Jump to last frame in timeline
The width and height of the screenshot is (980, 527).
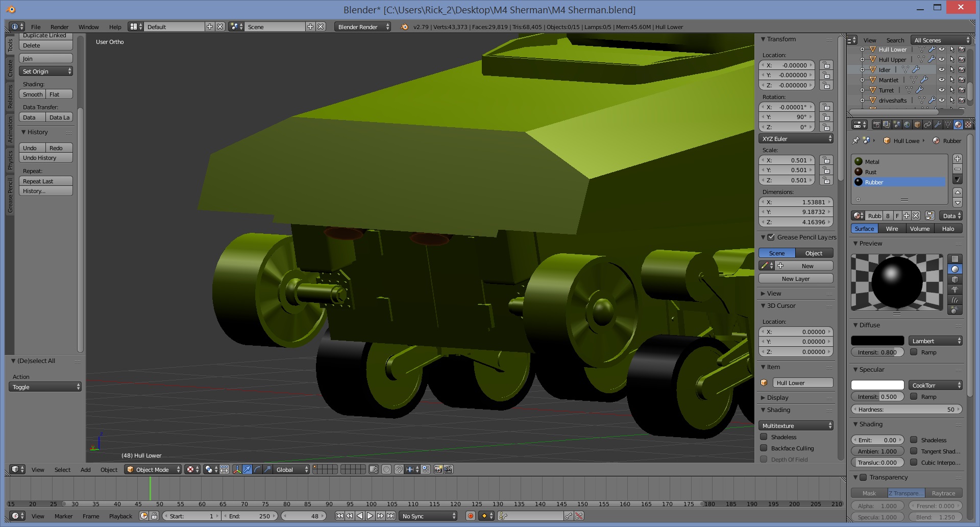[390, 516]
